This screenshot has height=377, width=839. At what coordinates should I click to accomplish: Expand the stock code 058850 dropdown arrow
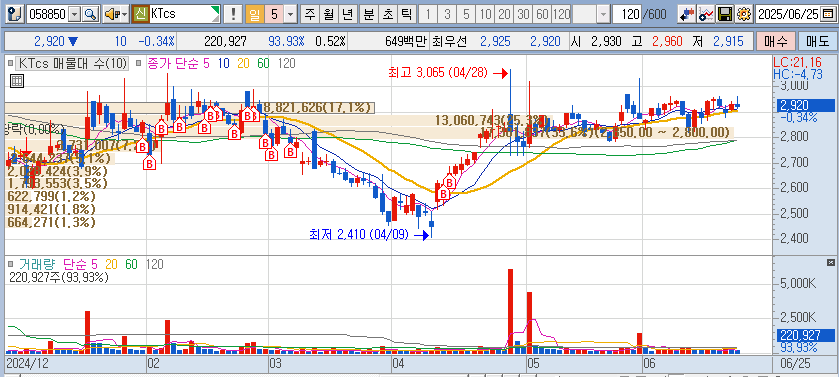point(74,14)
